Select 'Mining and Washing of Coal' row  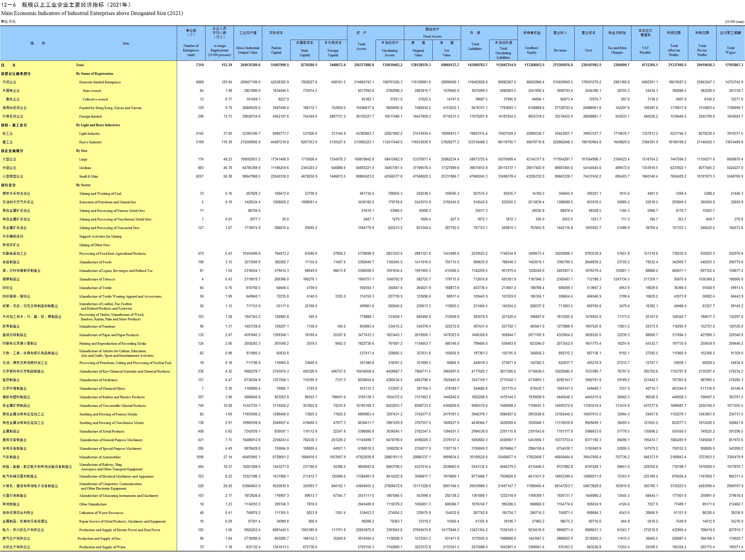(100, 194)
